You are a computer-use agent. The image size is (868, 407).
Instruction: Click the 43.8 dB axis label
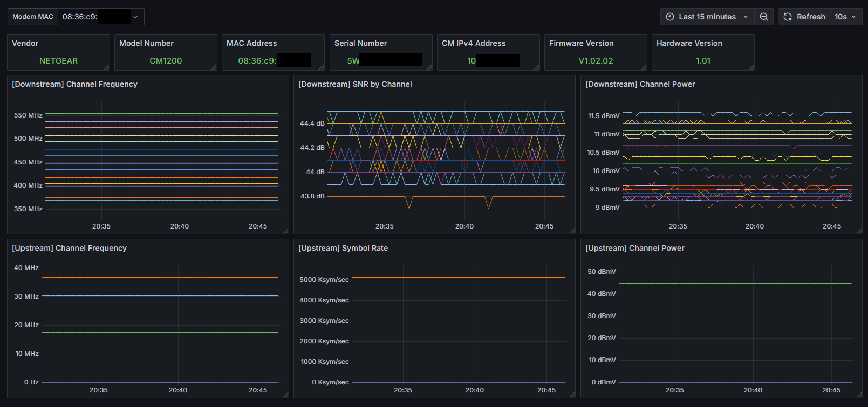click(312, 196)
